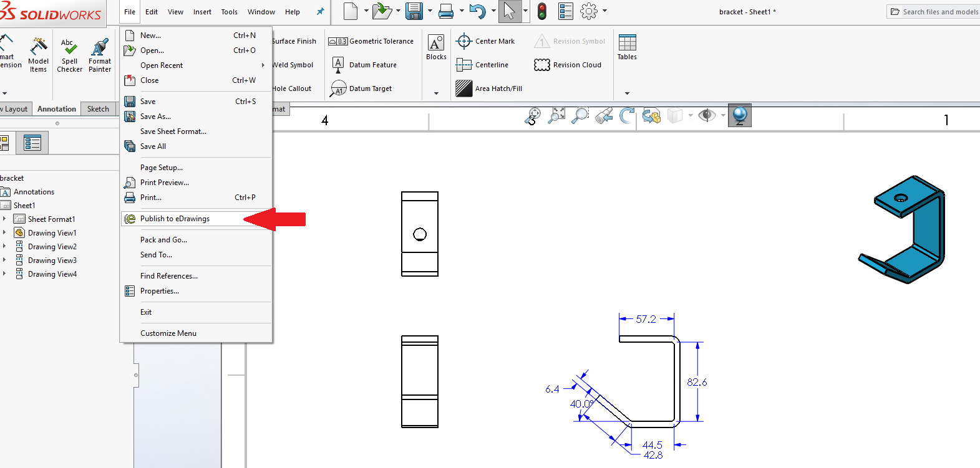Screen dimensions: 980x468
Task: Run the Spell Checker tool
Action: click(x=70, y=55)
